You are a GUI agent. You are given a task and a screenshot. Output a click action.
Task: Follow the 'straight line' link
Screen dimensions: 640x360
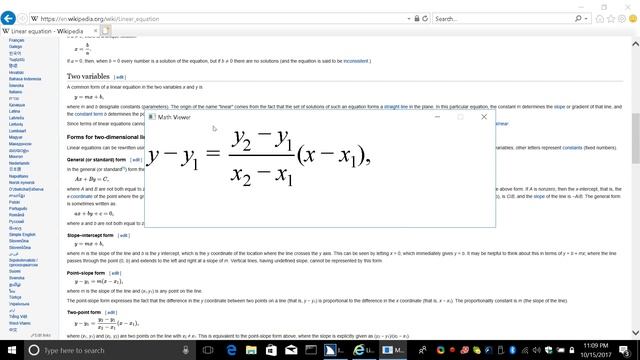coord(396,107)
